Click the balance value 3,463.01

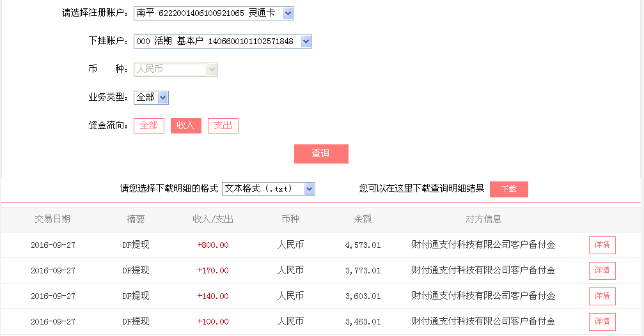click(x=363, y=322)
